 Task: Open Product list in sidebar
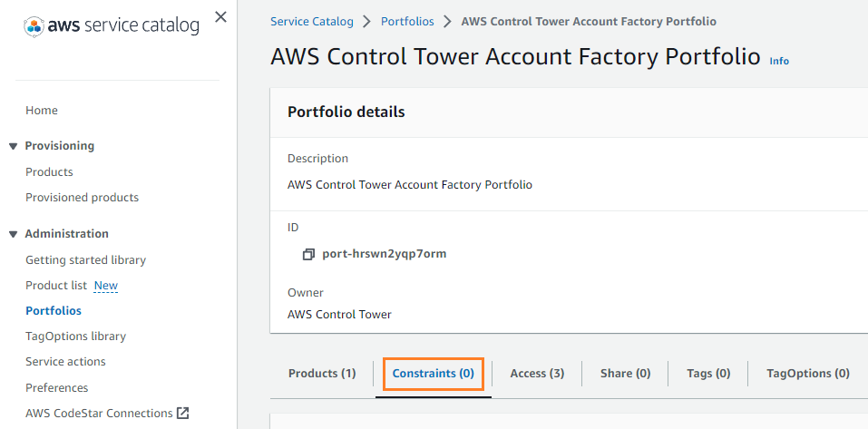(x=56, y=285)
